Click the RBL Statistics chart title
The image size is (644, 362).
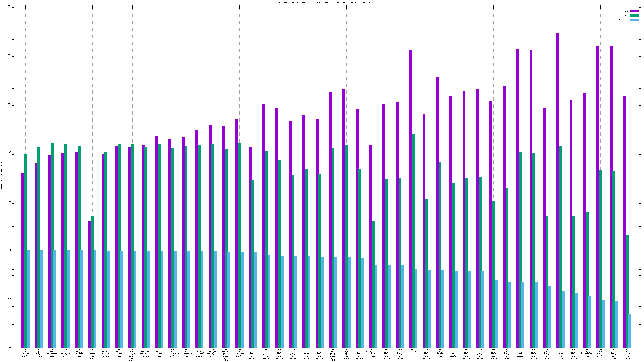click(x=326, y=3)
